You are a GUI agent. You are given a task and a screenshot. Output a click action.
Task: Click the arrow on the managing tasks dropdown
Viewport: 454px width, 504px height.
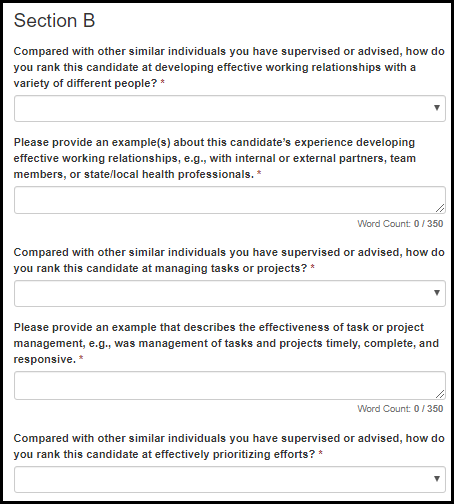coord(437,293)
